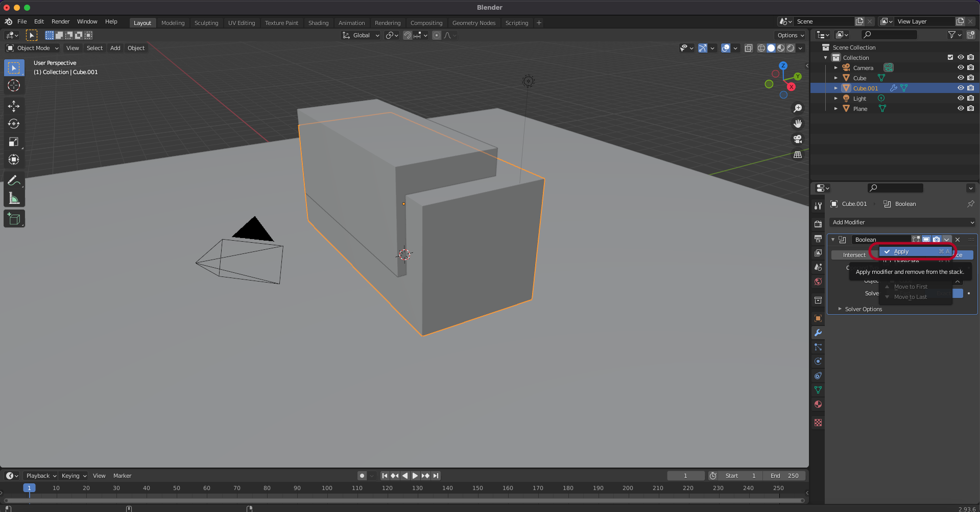Image resolution: width=980 pixels, height=512 pixels.
Task: Select the Move tool
Action: [x=14, y=106]
